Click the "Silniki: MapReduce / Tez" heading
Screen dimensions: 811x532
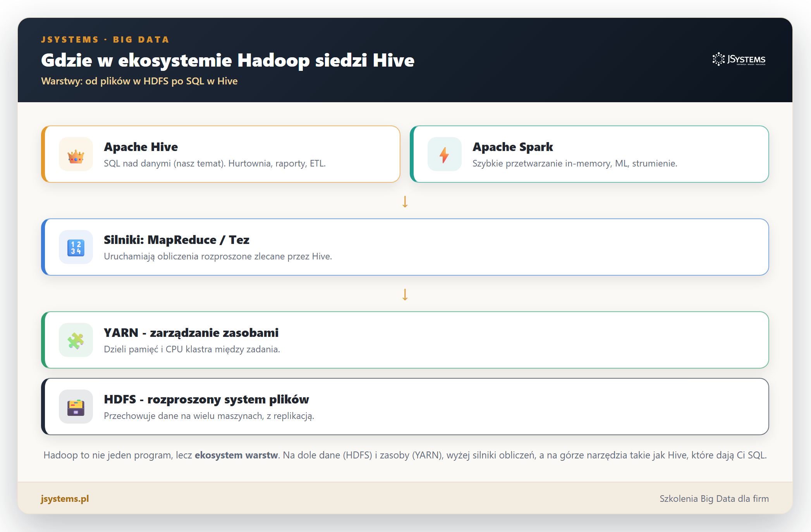(x=177, y=240)
